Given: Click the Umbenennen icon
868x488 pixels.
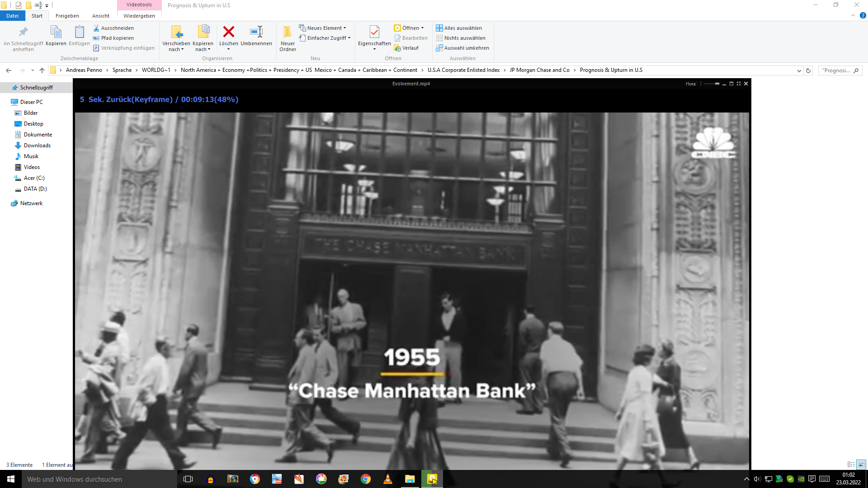Looking at the screenshot, I should (256, 32).
